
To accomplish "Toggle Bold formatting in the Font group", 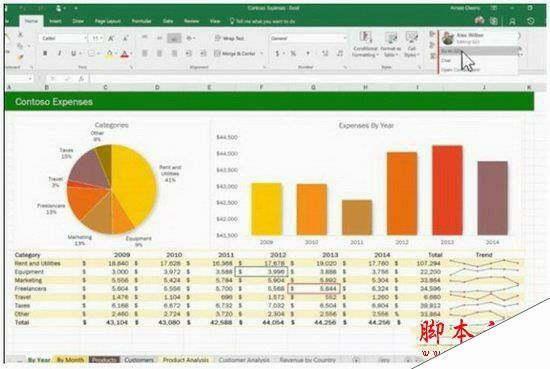I will tap(45, 53).
